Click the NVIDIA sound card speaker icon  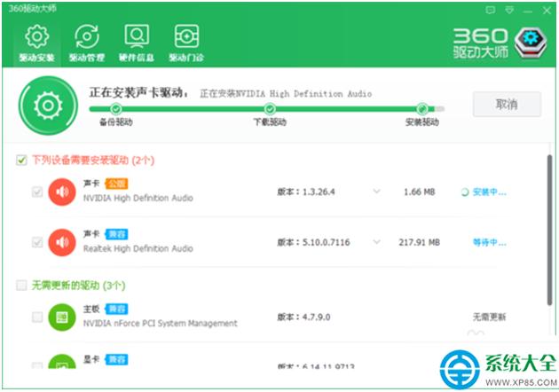[62, 192]
